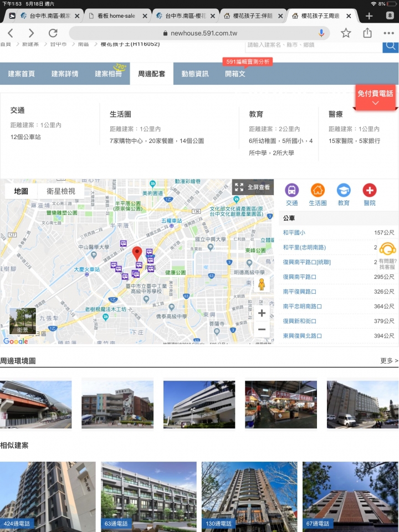The width and height of the screenshot is (399, 532).
Task: Close the 看板 home-sale tab
Action: 145,16
